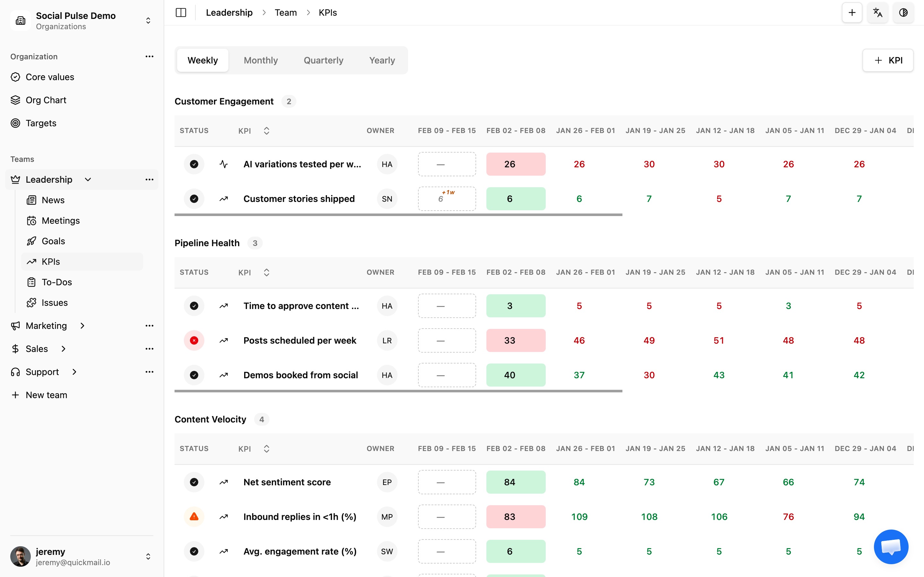Click New team in the sidebar
The image size is (924, 577).
pos(46,395)
